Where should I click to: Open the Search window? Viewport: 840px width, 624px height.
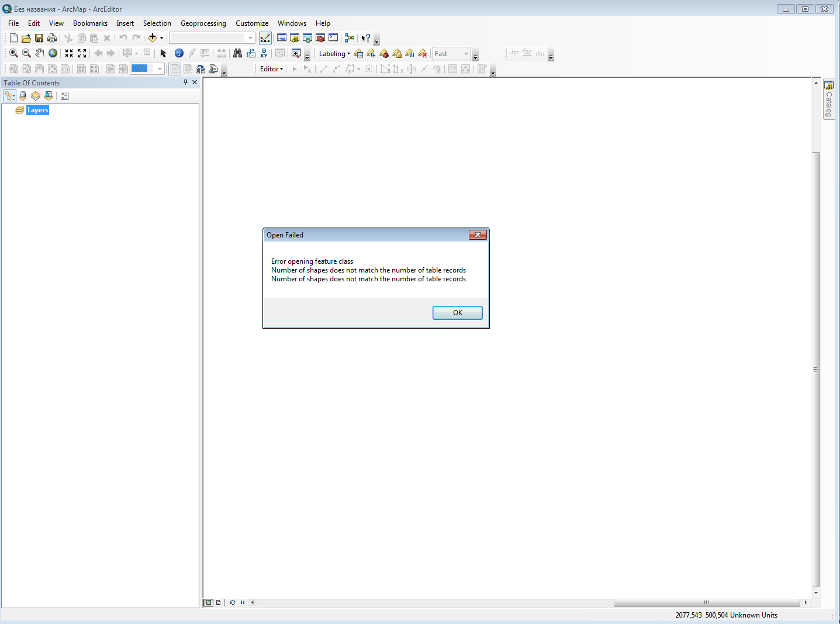click(307, 38)
